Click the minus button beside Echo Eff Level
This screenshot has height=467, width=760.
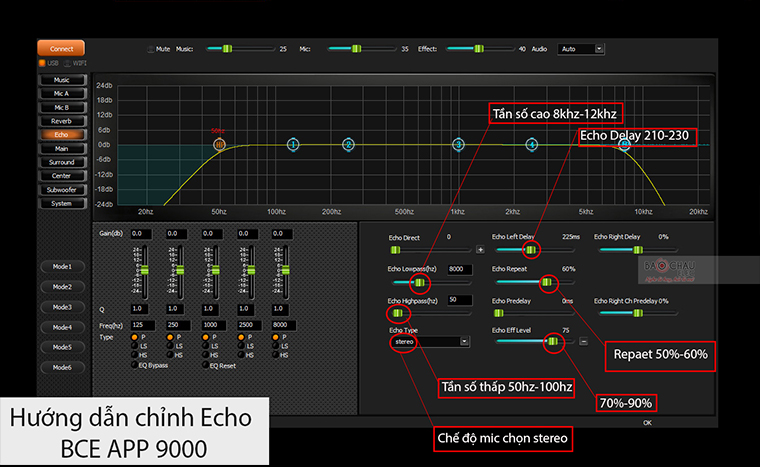(x=584, y=341)
